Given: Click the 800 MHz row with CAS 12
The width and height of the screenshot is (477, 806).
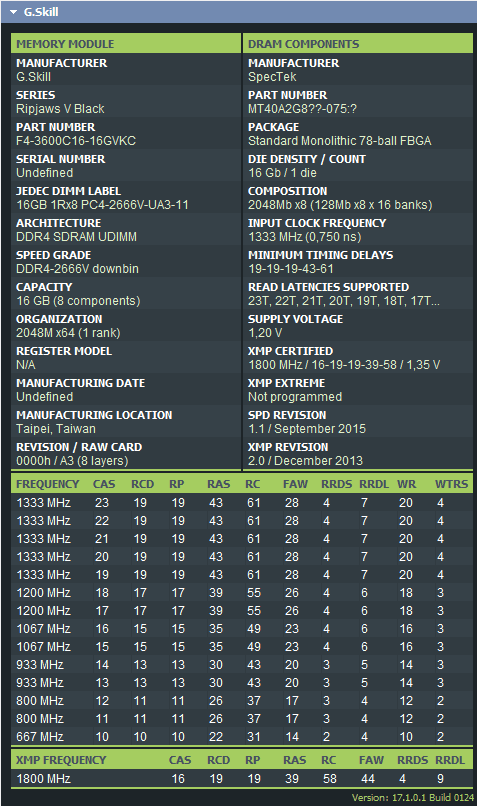Looking at the screenshot, I should (242, 701).
